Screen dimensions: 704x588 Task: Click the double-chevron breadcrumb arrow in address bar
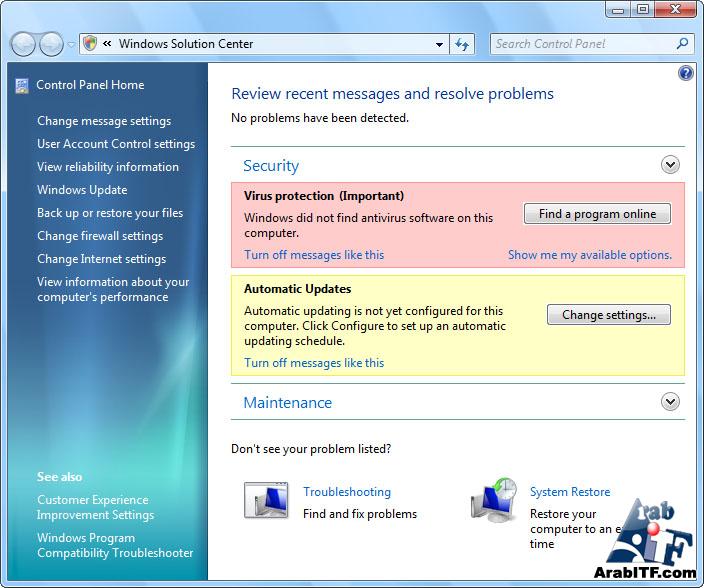(107, 44)
